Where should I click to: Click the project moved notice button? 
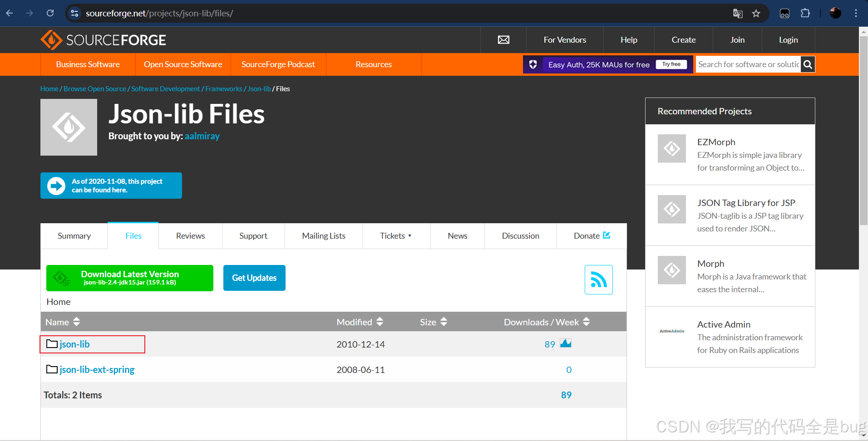(x=111, y=186)
